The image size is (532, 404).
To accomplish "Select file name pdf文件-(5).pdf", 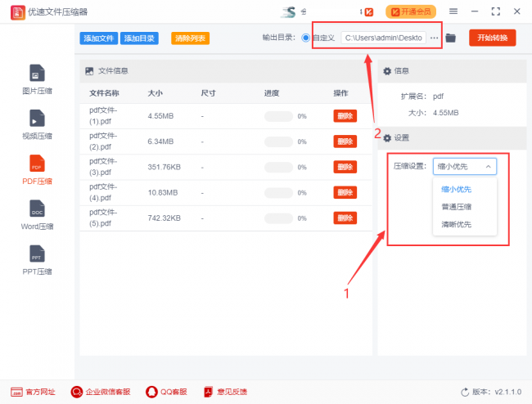I will pyautogui.click(x=103, y=218).
